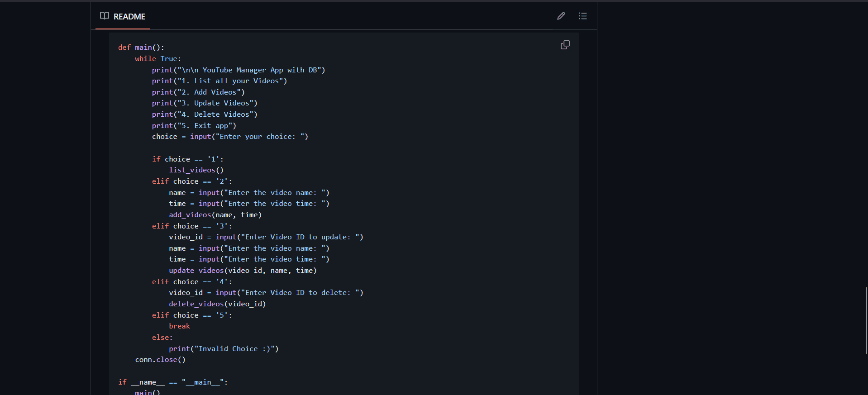Image resolution: width=868 pixels, height=395 pixels.
Task: Click the page vertical scrollbar thumb
Action: tap(866, 320)
